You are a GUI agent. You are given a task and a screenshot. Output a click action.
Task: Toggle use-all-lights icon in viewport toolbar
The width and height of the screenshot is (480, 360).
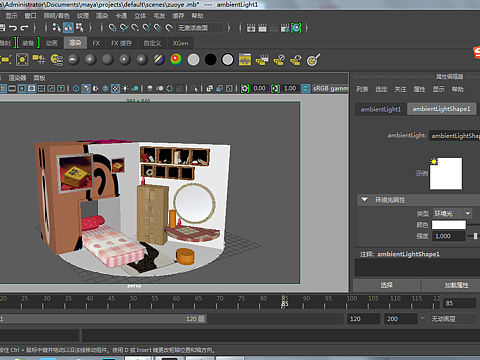tap(125, 88)
